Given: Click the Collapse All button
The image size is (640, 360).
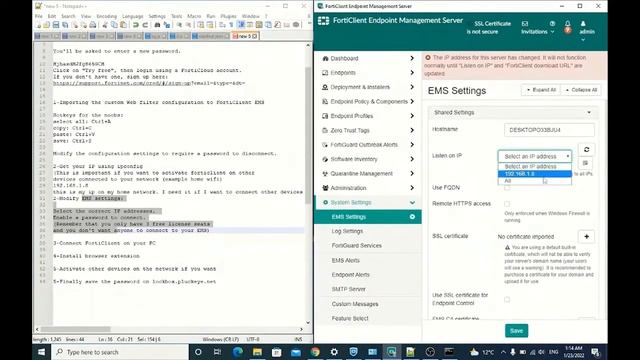Looking at the screenshot, I should click(x=581, y=90).
